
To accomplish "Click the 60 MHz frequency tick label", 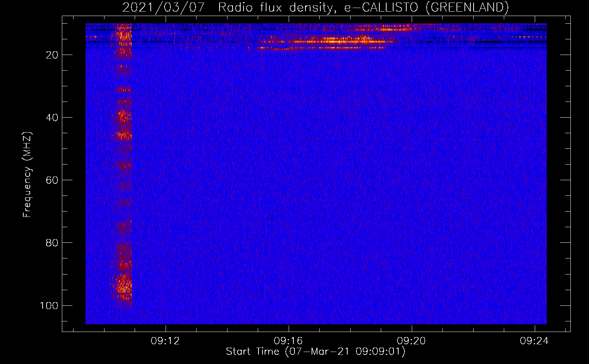I will point(52,180).
